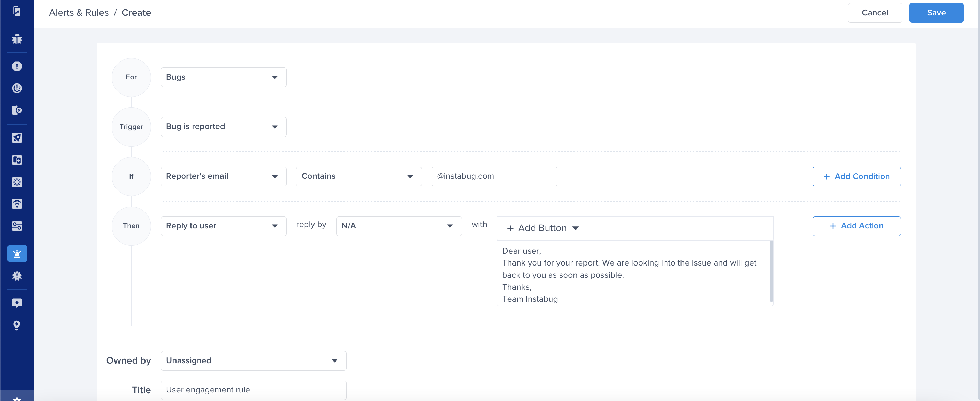The width and height of the screenshot is (980, 401).
Task: Click the Title input field
Action: pos(254,390)
